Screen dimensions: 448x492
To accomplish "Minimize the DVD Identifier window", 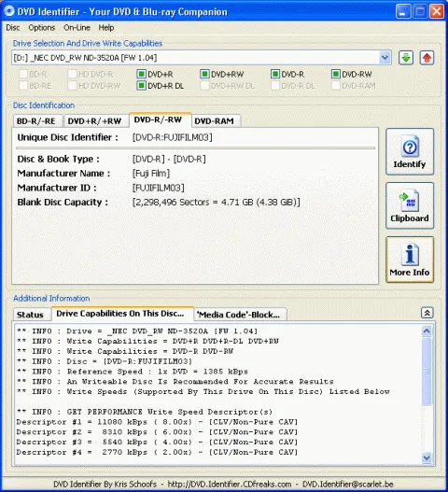I will coord(403,11).
